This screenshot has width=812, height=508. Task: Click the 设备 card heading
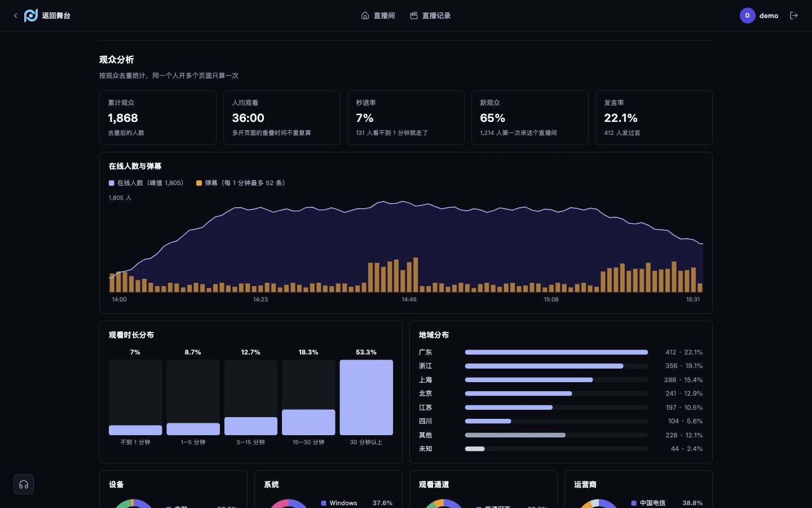pos(116,484)
